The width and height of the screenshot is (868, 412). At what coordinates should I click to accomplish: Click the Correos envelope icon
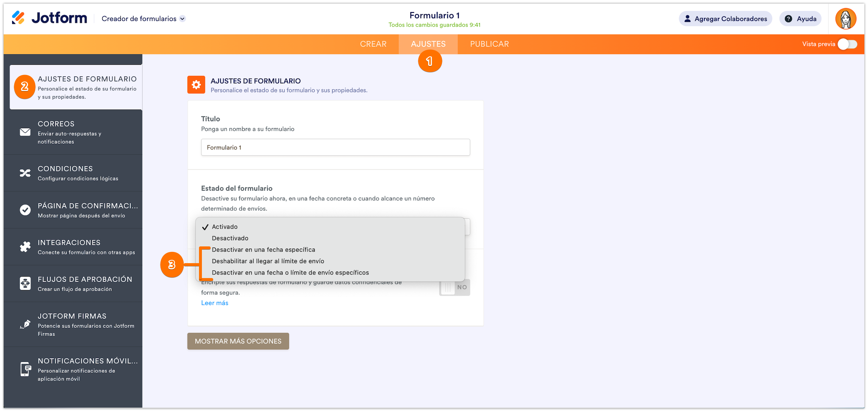[x=25, y=132]
